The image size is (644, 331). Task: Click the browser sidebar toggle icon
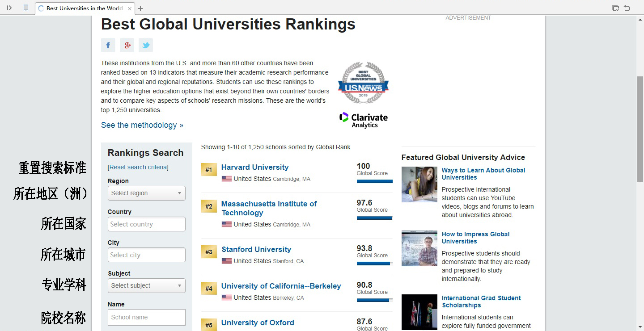[9, 8]
